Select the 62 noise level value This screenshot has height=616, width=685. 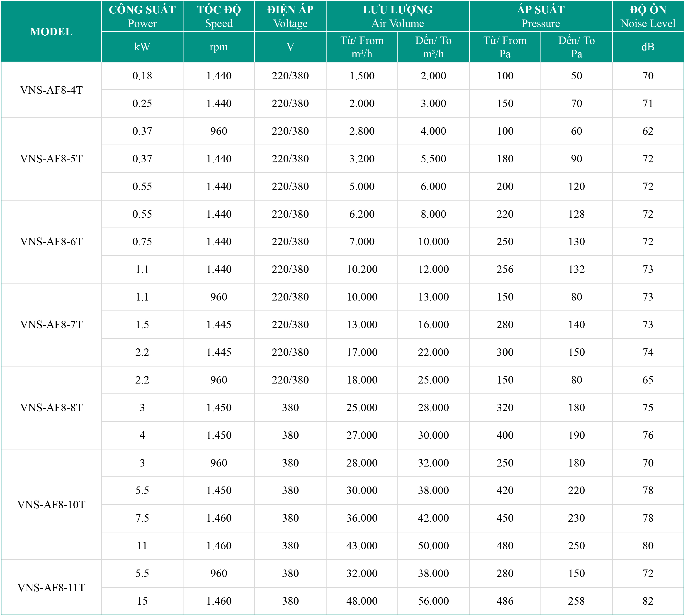(648, 131)
